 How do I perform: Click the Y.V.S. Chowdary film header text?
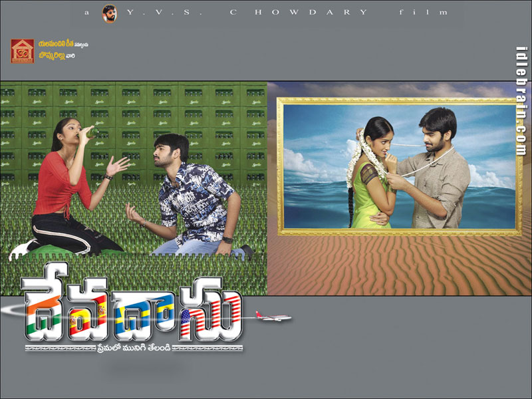[x=267, y=13]
